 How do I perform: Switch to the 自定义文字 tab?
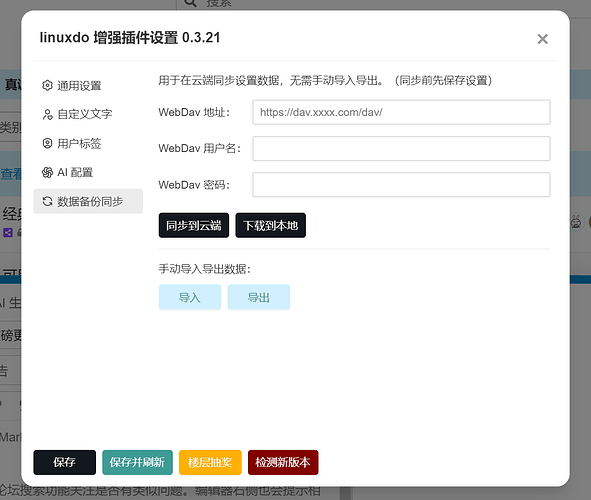[x=88, y=114]
